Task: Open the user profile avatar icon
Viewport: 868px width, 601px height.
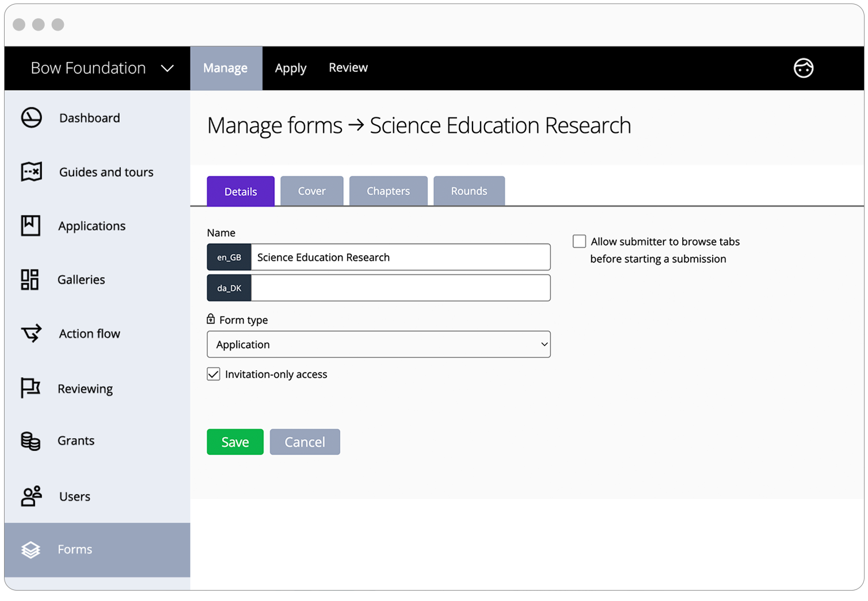Action: click(803, 69)
